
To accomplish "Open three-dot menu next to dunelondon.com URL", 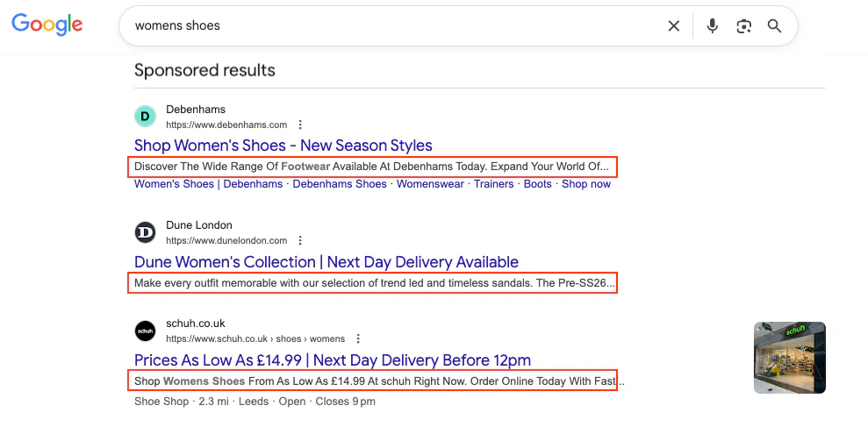I will [x=300, y=240].
